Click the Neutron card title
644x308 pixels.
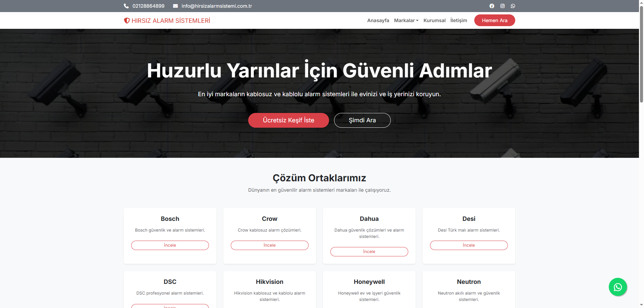tap(469, 282)
